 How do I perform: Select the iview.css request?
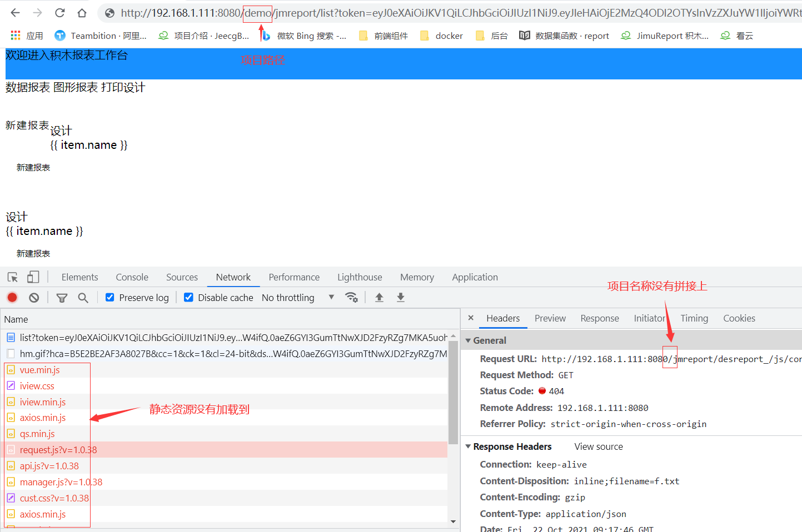37,386
